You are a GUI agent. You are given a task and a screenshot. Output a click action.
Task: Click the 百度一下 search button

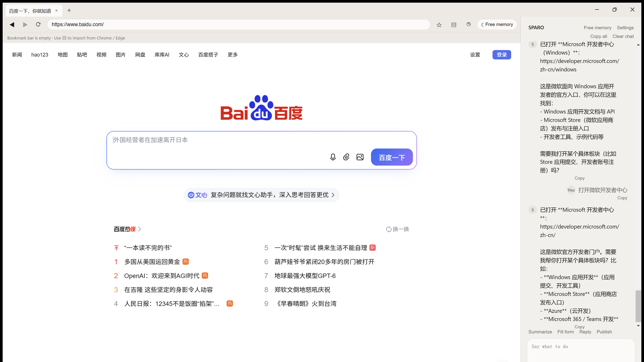tap(392, 157)
